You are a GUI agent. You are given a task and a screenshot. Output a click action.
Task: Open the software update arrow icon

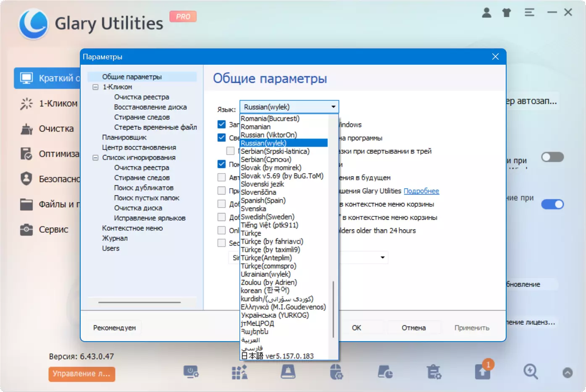tap(483, 372)
